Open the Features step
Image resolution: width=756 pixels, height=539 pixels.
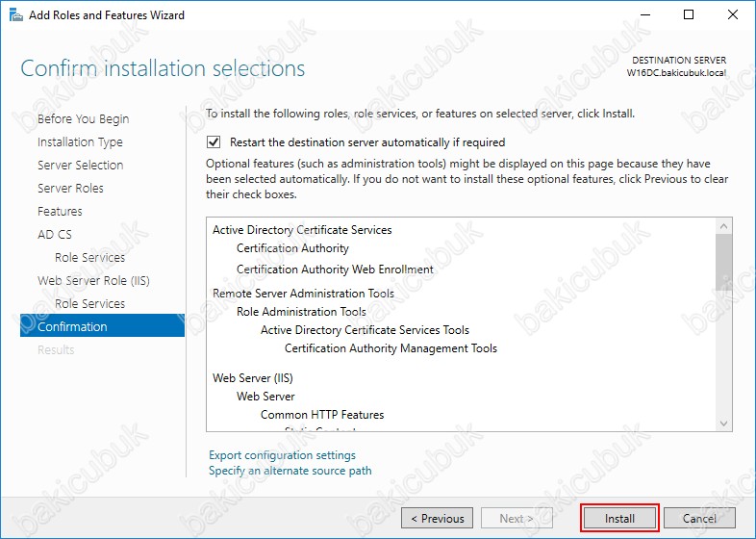click(60, 212)
